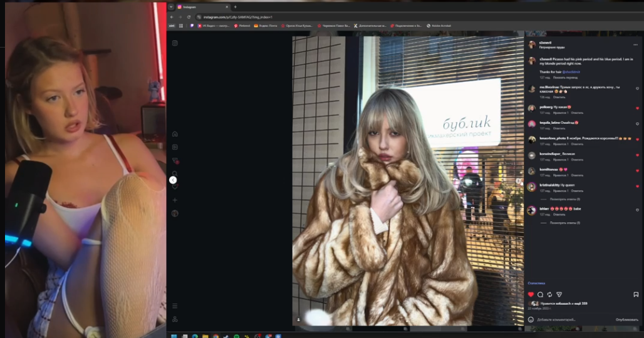The height and width of the screenshot is (338, 644).
Task: Close the Instagram browser tab
Action: pyautogui.click(x=227, y=7)
